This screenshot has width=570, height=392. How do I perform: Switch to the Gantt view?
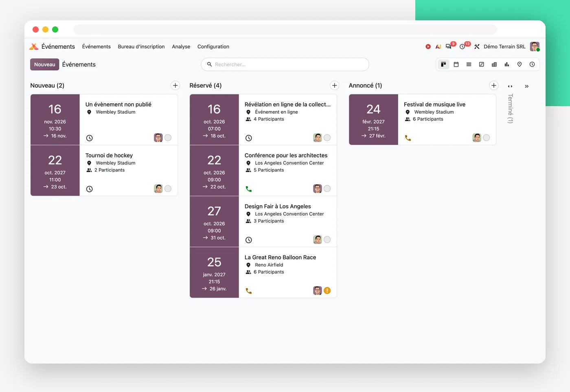pyautogui.click(x=481, y=64)
